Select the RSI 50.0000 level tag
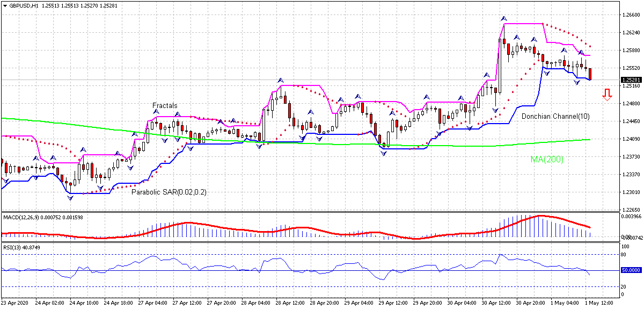The height and width of the screenshot is (309, 644). coord(632,270)
